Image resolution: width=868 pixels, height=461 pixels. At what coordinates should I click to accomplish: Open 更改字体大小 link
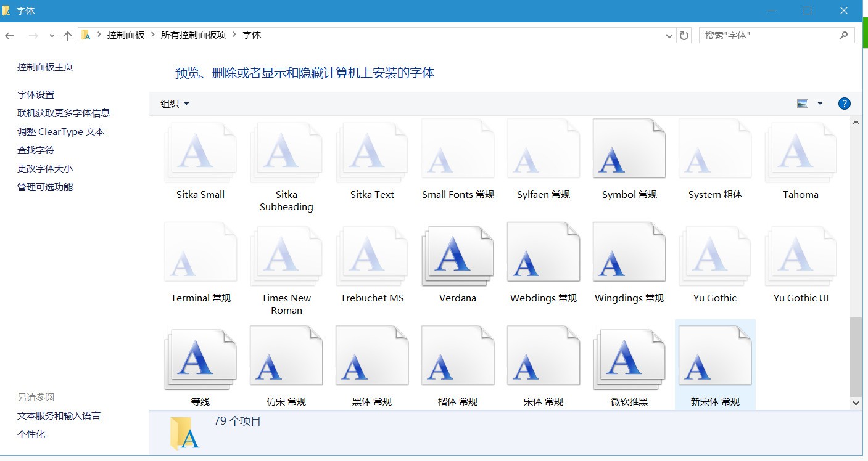click(x=45, y=168)
